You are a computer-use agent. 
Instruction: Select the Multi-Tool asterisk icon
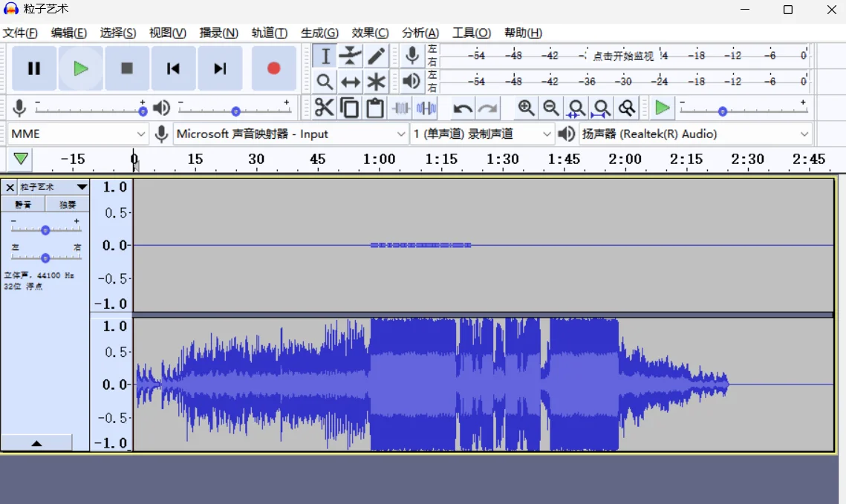pyautogui.click(x=376, y=82)
